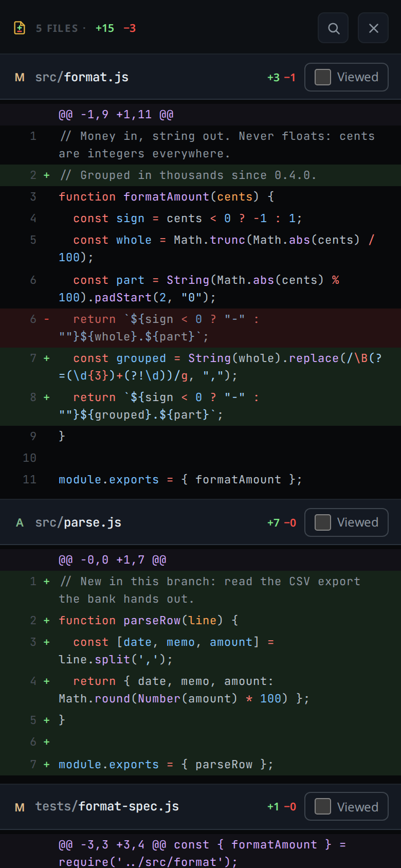Click the tests/format-spec.js file name
Screen dimensions: 401x868
pyautogui.click(x=107, y=806)
